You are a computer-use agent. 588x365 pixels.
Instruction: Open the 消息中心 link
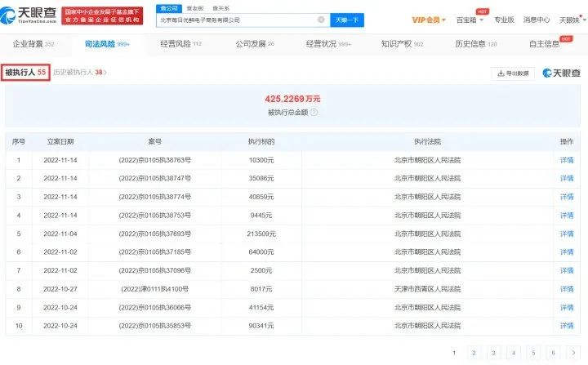[x=537, y=20]
